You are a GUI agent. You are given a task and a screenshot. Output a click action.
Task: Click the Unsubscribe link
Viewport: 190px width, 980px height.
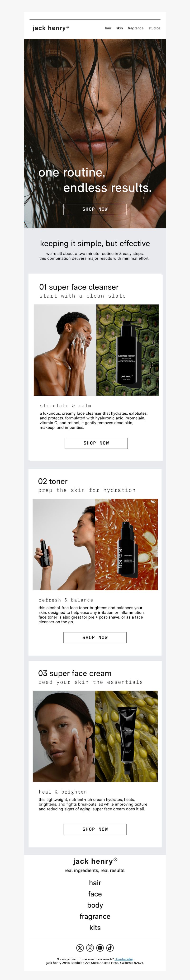123,959
